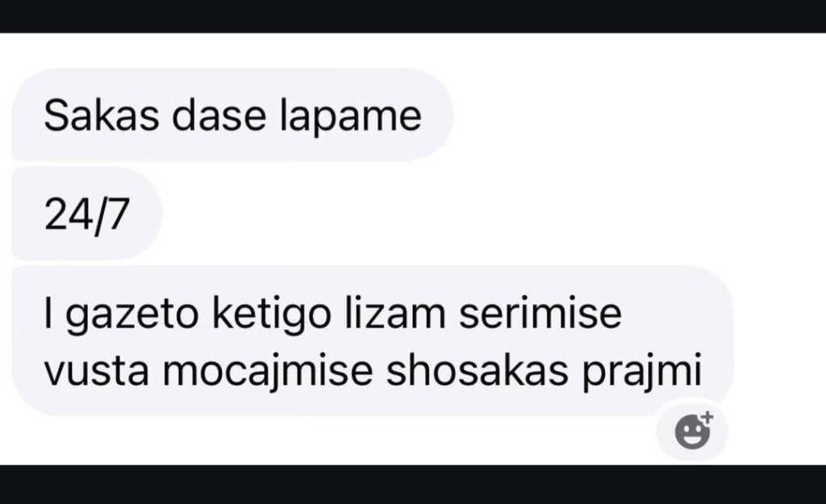The width and height of the screenshot is (826, 504).
Task: Select the "24/7" message bubble
Action: coord(87,214)
